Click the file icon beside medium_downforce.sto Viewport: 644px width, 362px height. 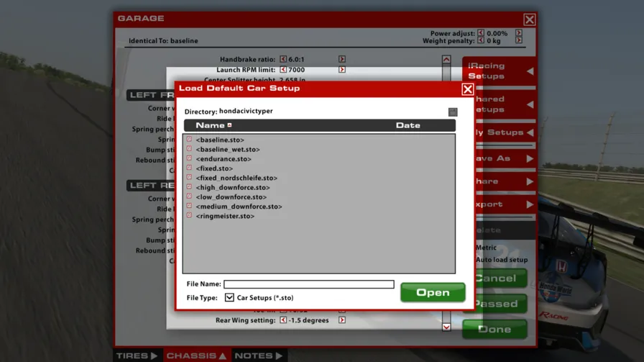[189, 205]
